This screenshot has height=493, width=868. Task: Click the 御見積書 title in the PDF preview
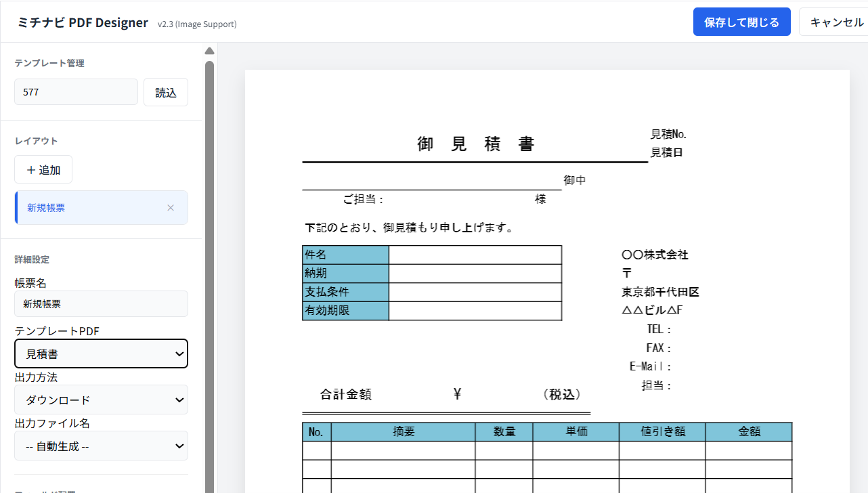pos(476,144)
